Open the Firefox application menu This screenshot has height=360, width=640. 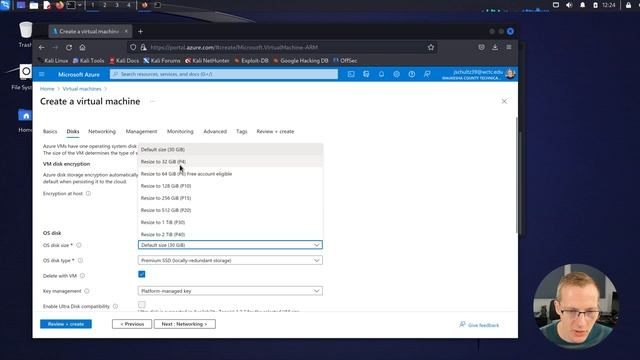pos(509,47)
